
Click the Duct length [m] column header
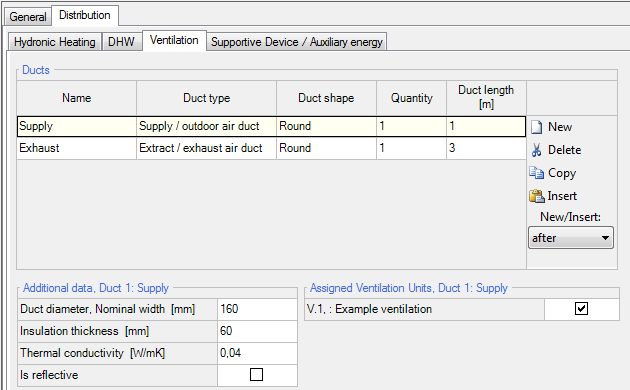point(486,98)
